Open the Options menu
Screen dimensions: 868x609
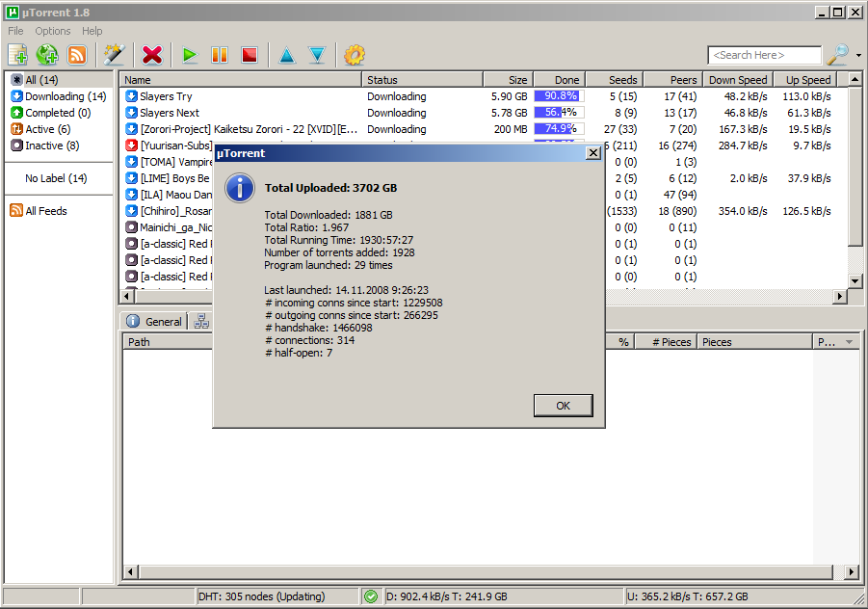(53, 31)
